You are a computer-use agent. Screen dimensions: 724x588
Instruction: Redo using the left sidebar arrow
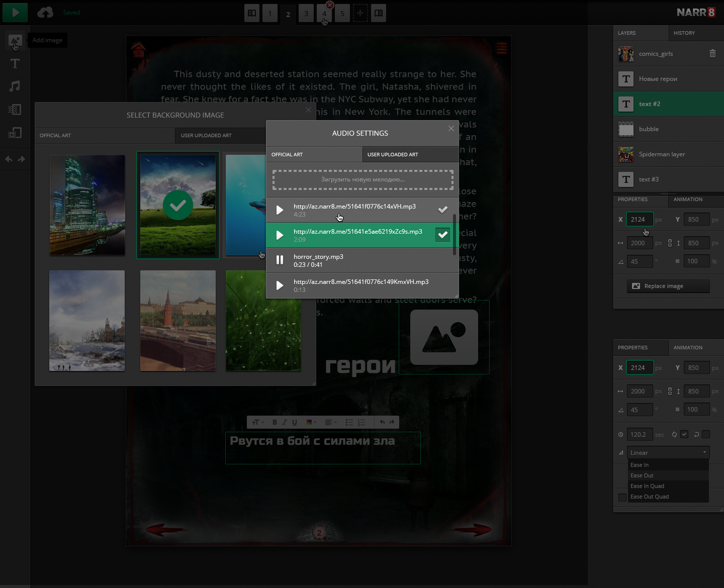[x=21, y=159]
